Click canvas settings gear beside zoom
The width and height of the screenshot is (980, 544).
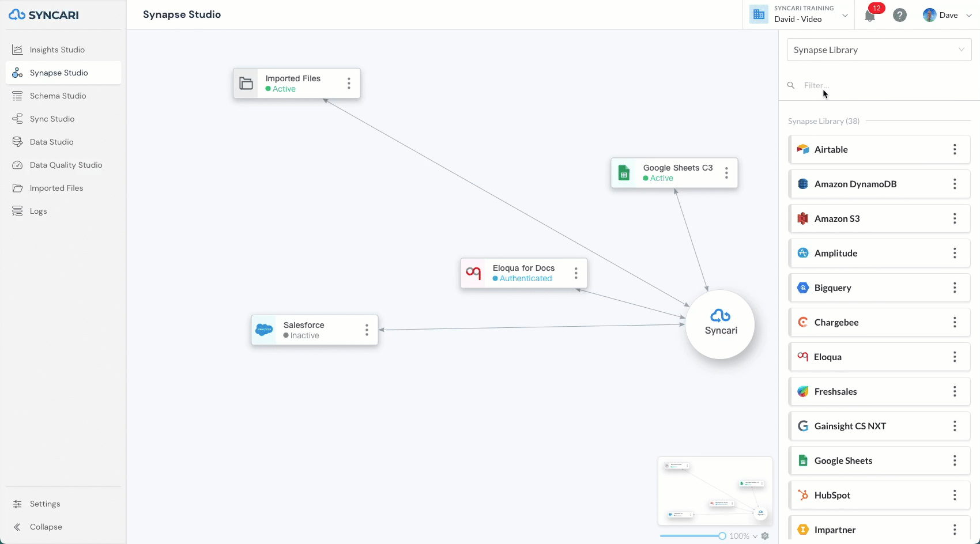coord(765,536)
